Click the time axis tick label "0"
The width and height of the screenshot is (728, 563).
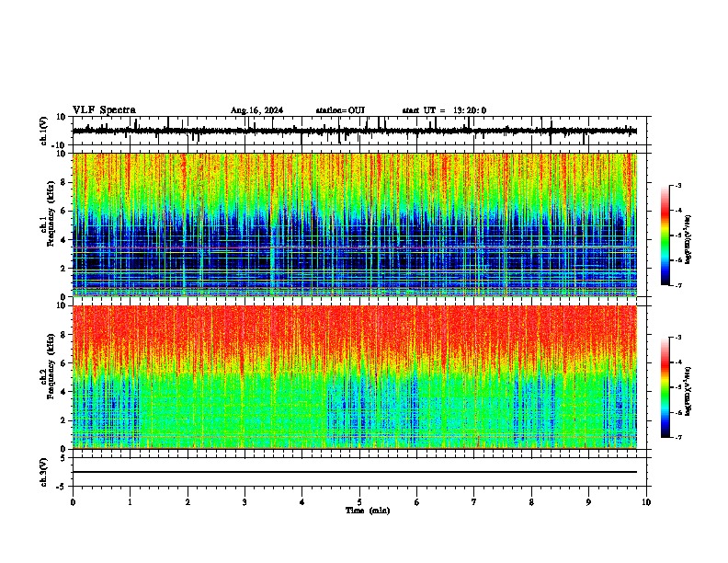[x=73, y=502]
